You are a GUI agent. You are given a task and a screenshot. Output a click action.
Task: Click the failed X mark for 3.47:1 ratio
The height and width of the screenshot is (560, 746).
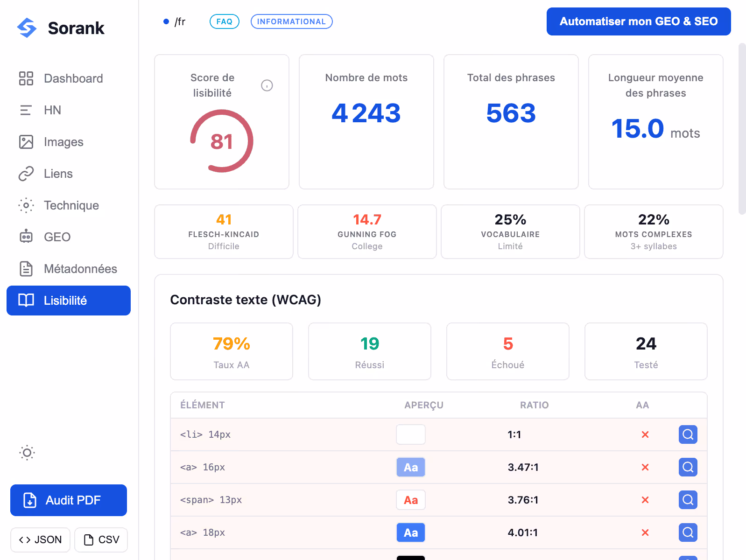point(645,467)
